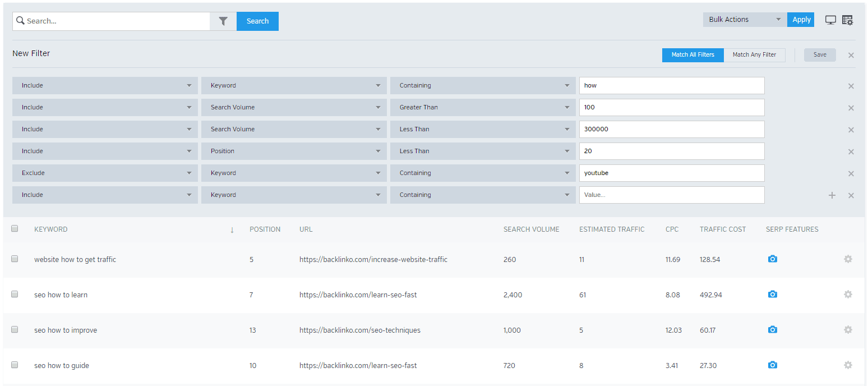This screenshot has height=386, width=868.
Task: Open Containing dropdown in the youtube row
Action: pyautogui.click(x=483, y=173)
